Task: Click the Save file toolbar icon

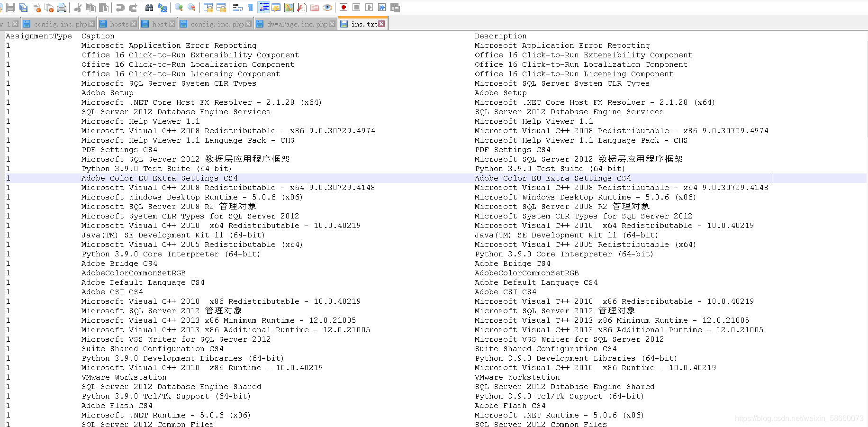Action: tap(10, 8)
